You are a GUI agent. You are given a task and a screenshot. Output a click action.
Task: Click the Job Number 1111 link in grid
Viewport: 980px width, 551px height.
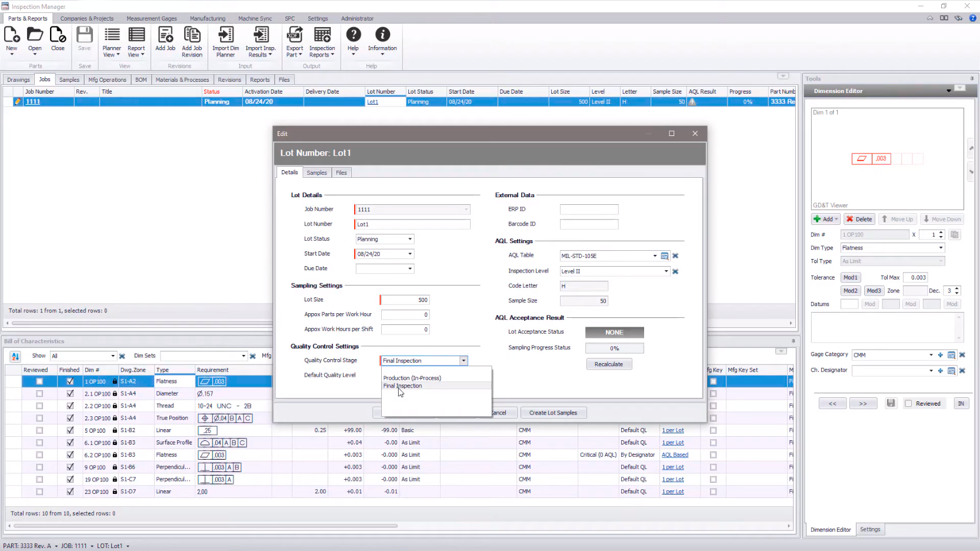click(x=34, y=101)
